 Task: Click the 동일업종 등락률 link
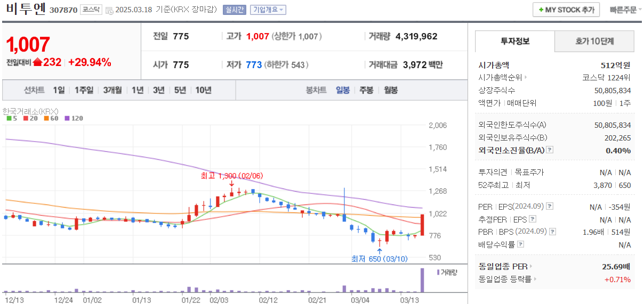[x=508, y=279]
